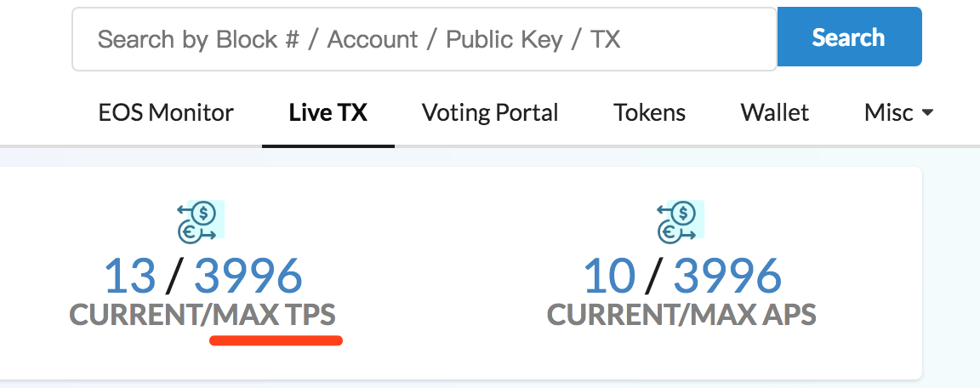Select the Live TX tab

328,113
